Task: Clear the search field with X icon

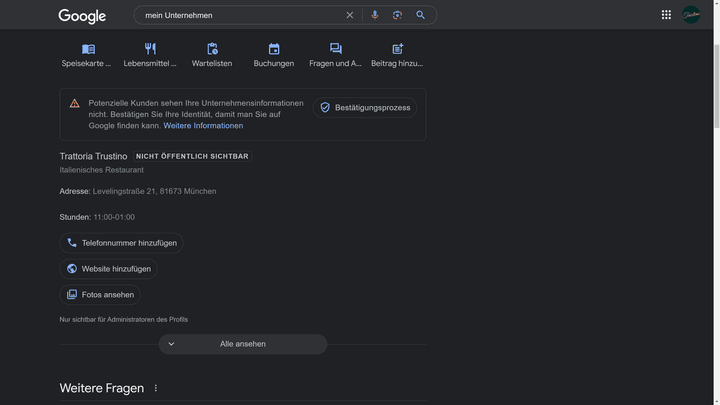Action: (350, 15)
